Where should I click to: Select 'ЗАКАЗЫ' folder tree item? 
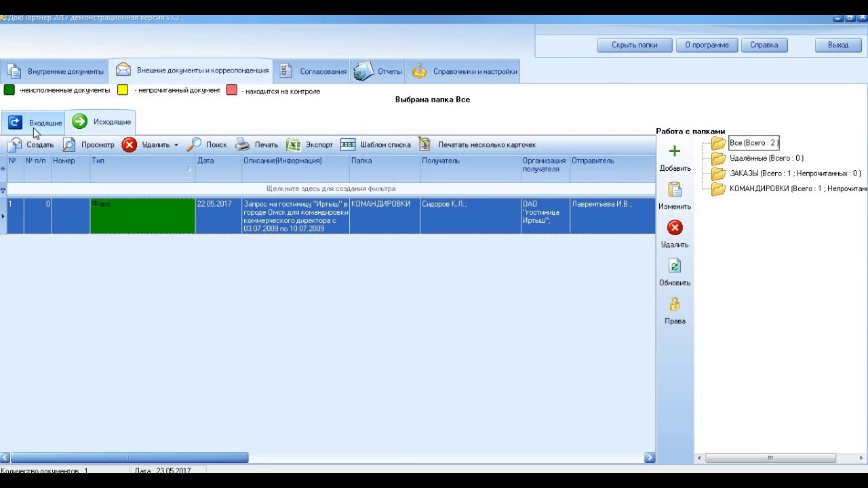[795, 174]
